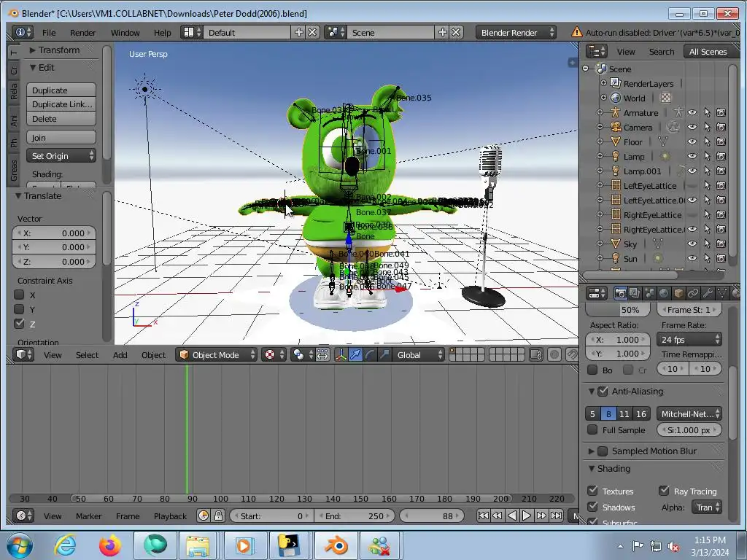747x560 pixels.
Task: Open the timeline Playback menu
Action: coord(170,516)
